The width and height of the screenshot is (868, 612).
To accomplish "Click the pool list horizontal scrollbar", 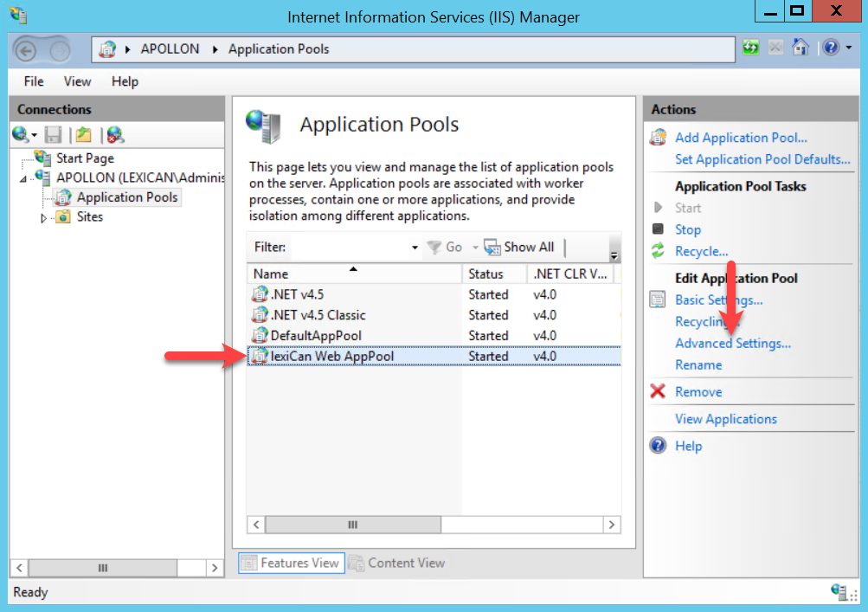I will click(433, 525).
